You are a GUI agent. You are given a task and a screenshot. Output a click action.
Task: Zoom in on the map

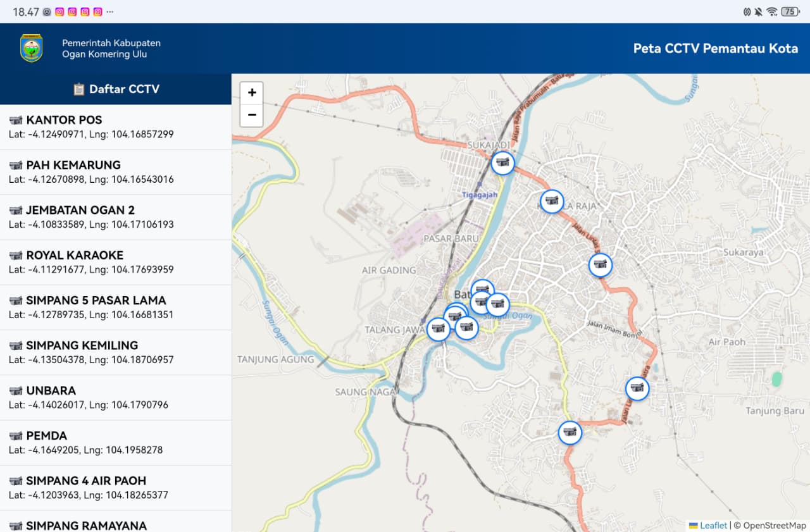[x=252, y=93]
